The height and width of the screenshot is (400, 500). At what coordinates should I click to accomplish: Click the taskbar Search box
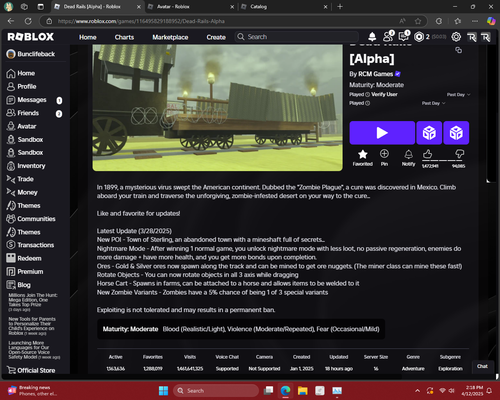click(216, 391)
